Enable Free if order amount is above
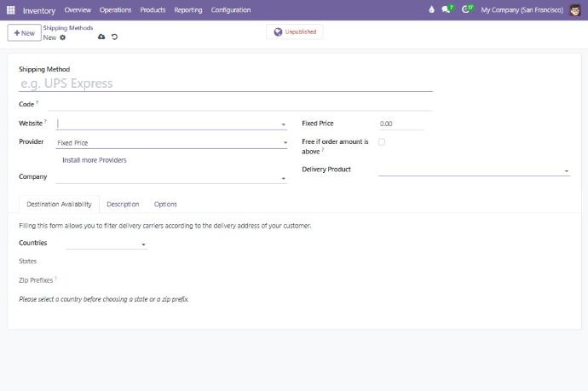Viewport: 588px width, 391px height. click(381, 142)
